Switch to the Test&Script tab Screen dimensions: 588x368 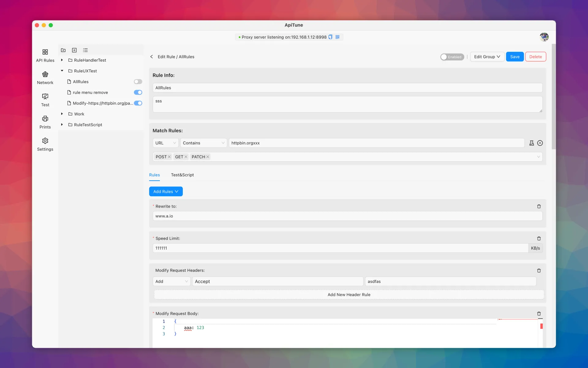point(182,175)
